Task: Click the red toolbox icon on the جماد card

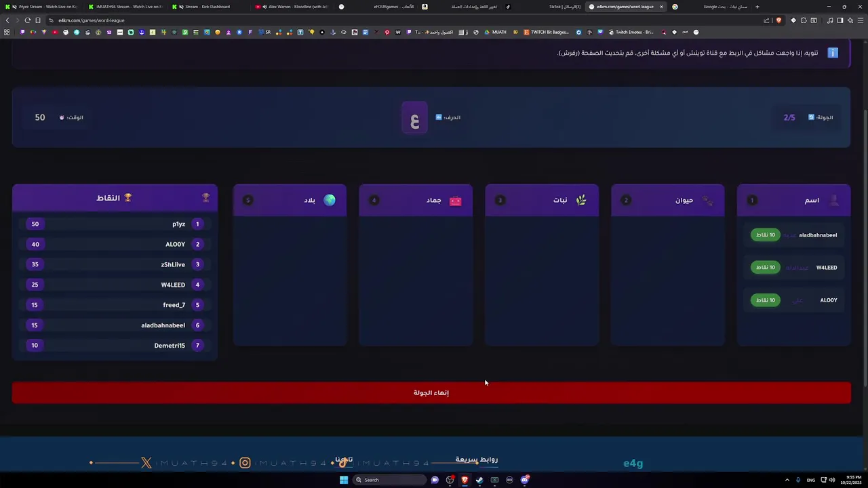Action: pos(456,201)
